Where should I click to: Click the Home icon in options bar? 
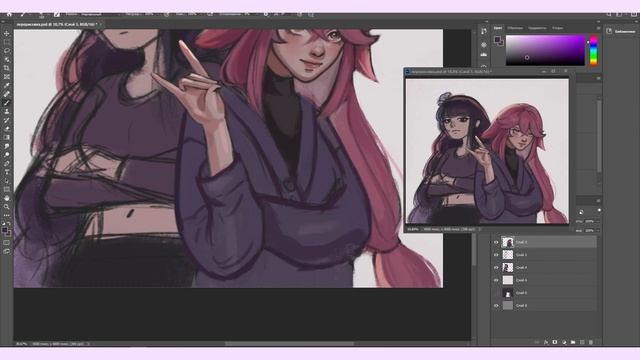click(x=9, y=14)
